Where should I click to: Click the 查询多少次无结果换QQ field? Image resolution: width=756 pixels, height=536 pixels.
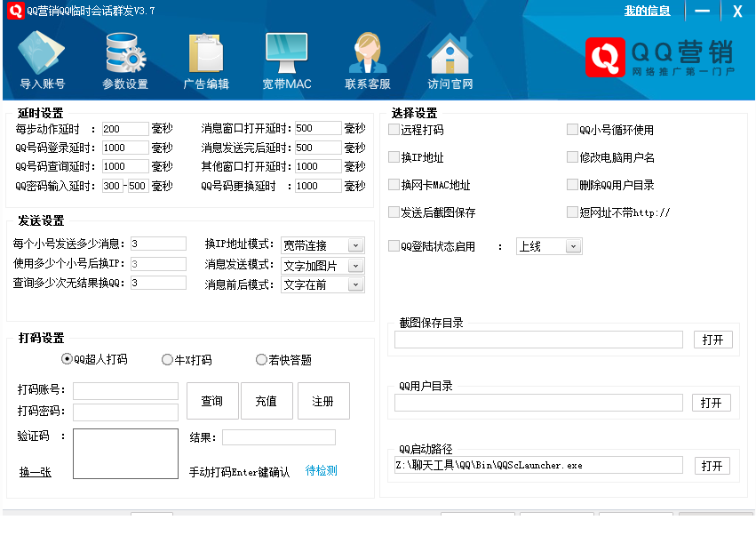pos(158,283)
